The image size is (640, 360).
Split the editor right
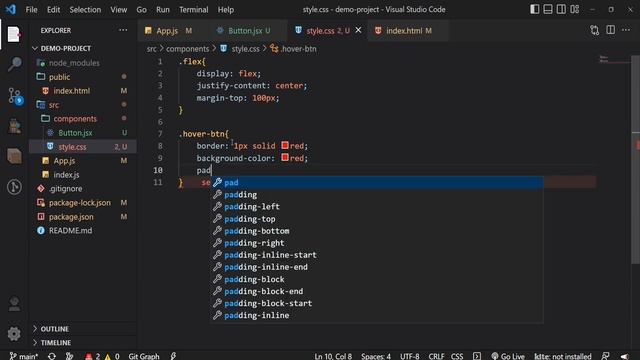point(610,30)
